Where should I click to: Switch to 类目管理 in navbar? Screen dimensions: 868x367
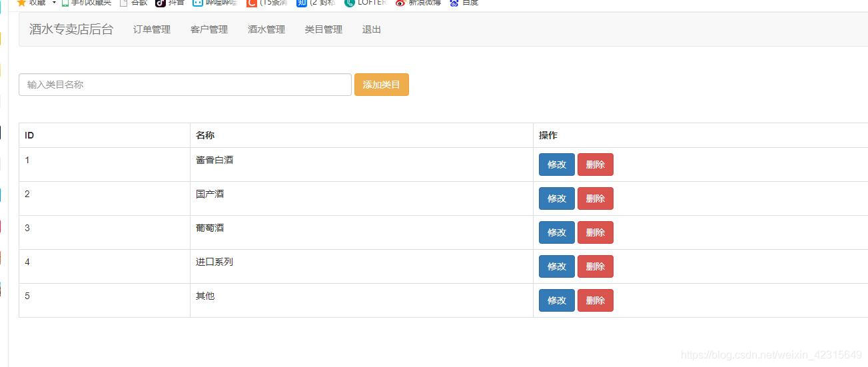324,29
